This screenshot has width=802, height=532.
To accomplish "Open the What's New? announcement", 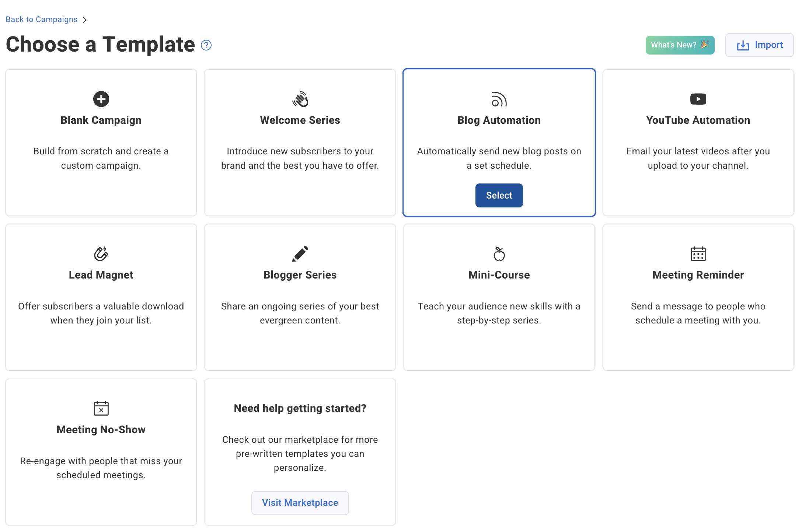I will [x=680, y=45].
